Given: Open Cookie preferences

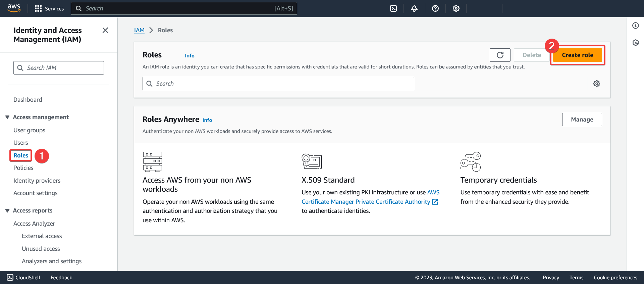Looking at the screenshot, I should coord(615,278).
